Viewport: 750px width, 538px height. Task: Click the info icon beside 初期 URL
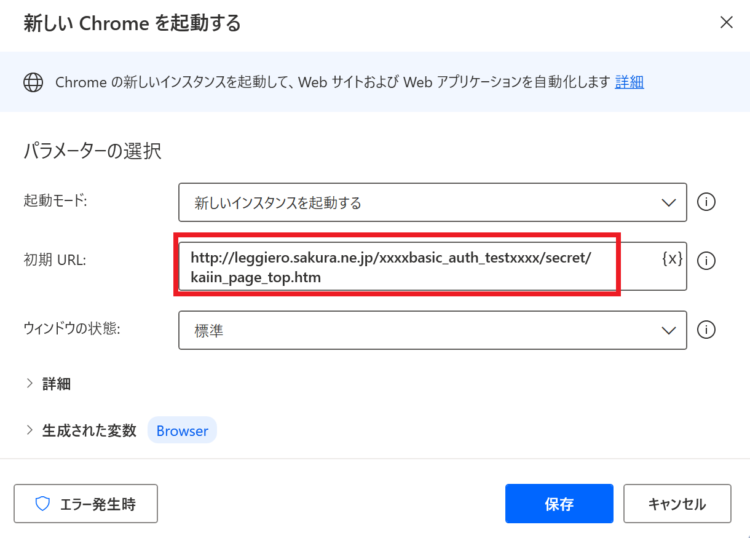click(706, 261)
